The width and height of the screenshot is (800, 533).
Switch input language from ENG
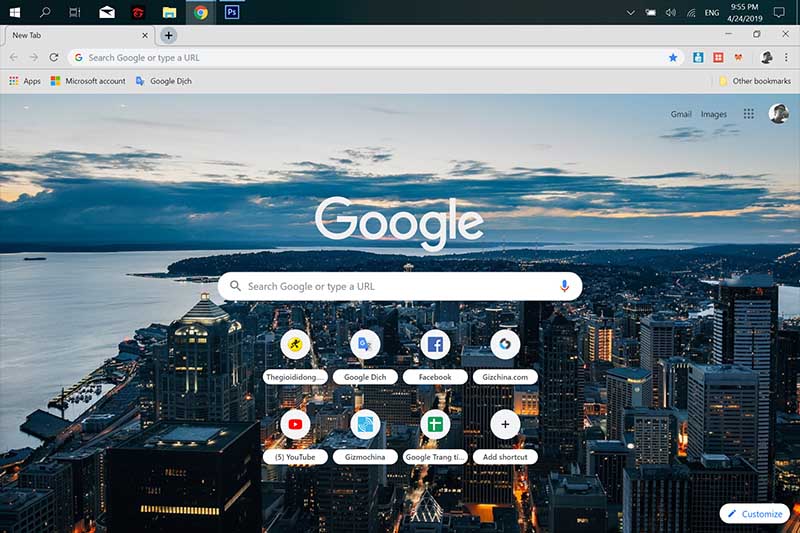click(712, 13)
